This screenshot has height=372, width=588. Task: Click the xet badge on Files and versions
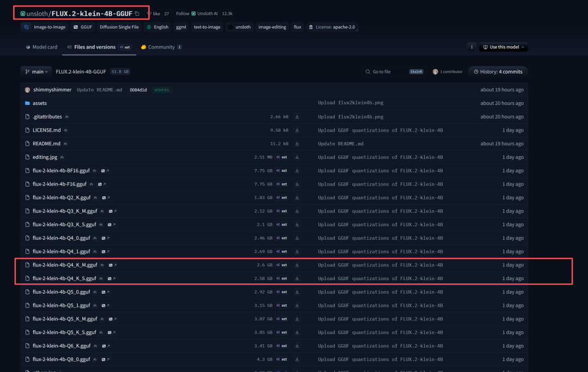(x=125, y=47)
